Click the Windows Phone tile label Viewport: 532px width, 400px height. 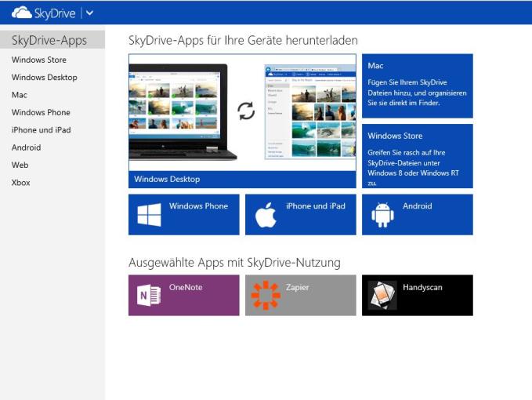(x=198, y=206)
